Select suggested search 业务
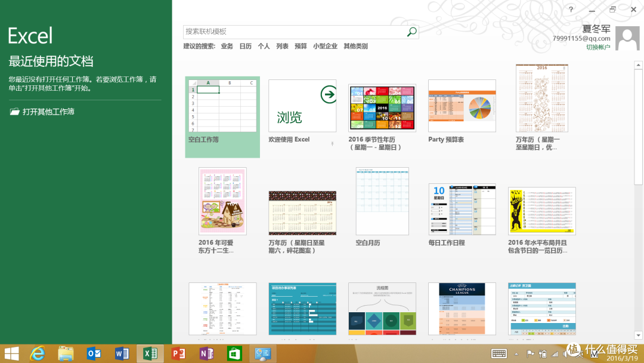The width and height of the screenshot is (644, 363). [227, 46]
